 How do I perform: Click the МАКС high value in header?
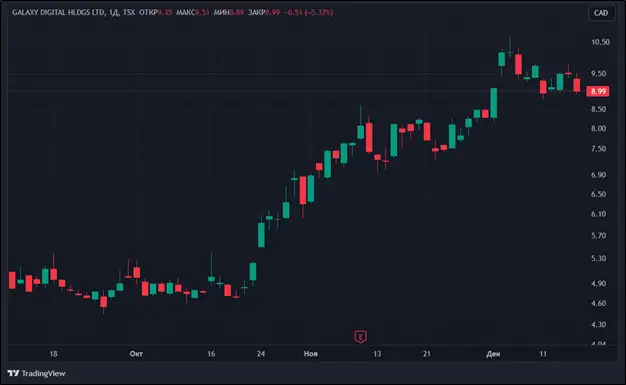(202, 12)
